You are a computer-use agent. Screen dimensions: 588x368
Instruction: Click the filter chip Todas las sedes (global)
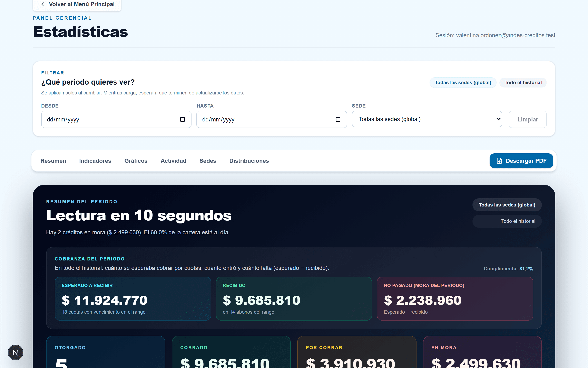[x=463, y=83]
